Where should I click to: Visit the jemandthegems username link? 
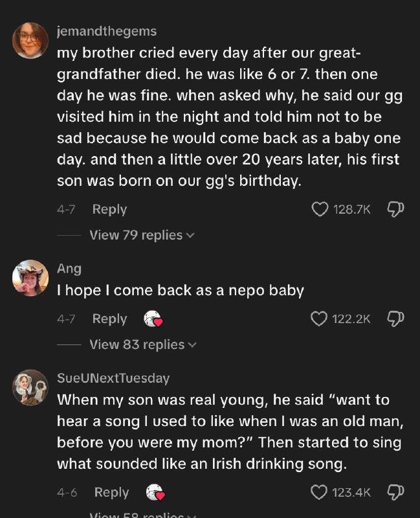pos(107,31)
